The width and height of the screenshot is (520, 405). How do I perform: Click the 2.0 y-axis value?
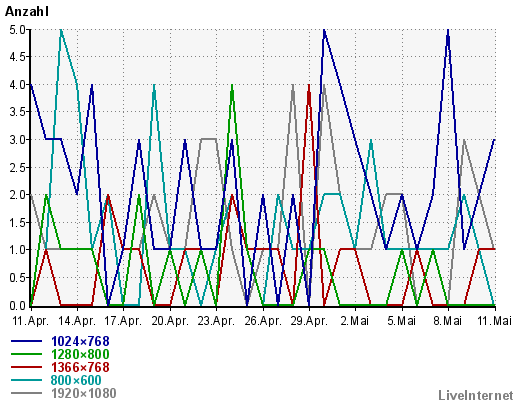17,195
